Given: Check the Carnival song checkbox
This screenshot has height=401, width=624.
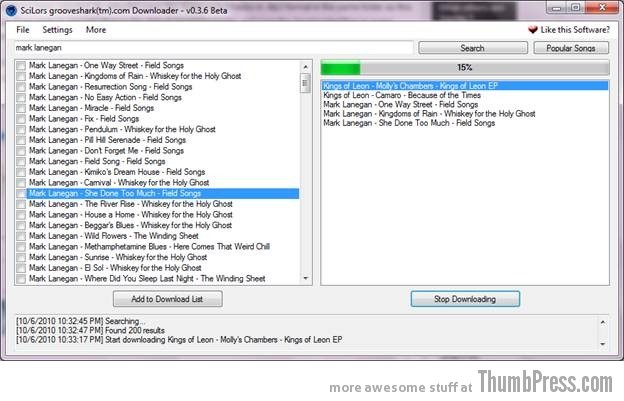Looking at the screenshot, I should tap(21, 183).
